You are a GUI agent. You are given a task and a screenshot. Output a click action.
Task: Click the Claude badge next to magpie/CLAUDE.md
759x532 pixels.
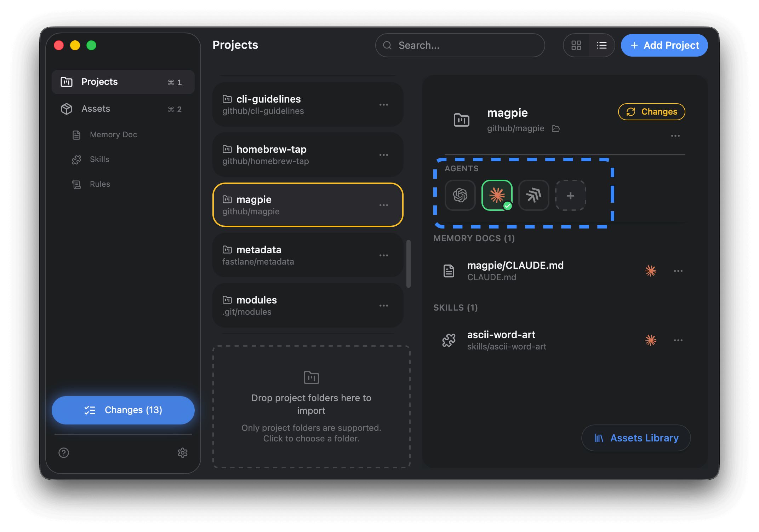click(x=650, y=271)
